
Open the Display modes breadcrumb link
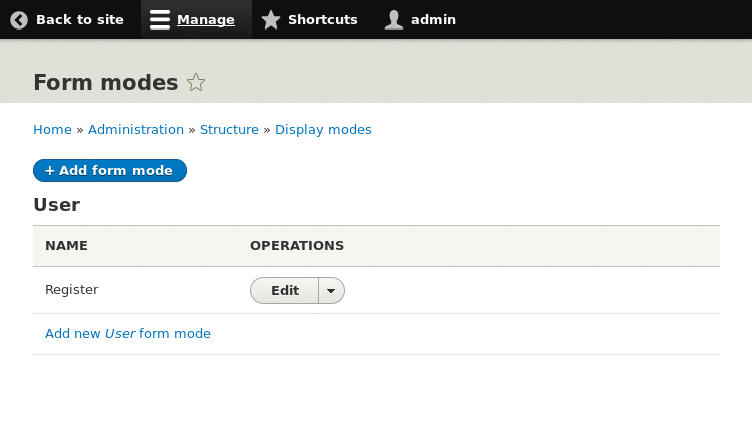[x=323, y=130]
